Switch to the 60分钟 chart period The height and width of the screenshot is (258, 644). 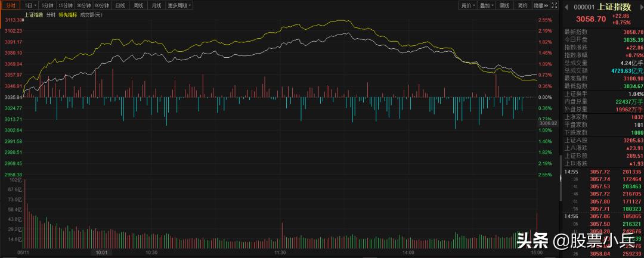[102, 5]
